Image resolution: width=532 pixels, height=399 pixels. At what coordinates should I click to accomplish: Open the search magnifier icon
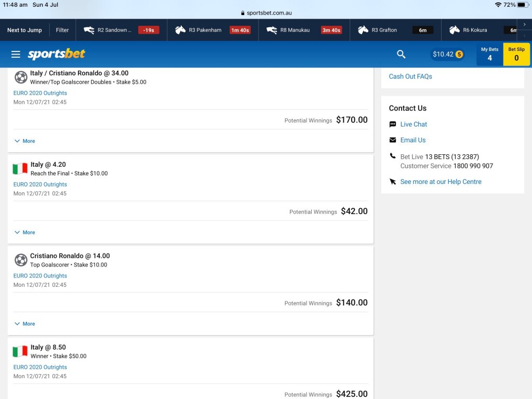pyautogui.click(x=401, y=54)
